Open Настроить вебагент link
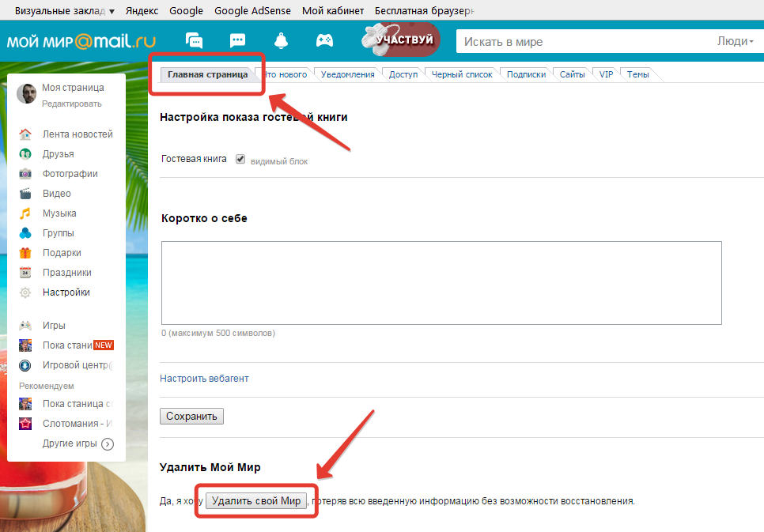 [x=204, y=379]
